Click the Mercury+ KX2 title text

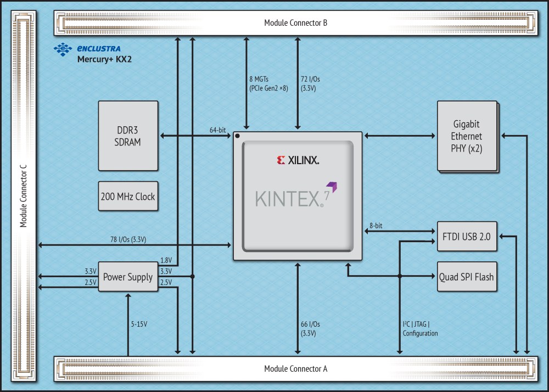point(104,59)
